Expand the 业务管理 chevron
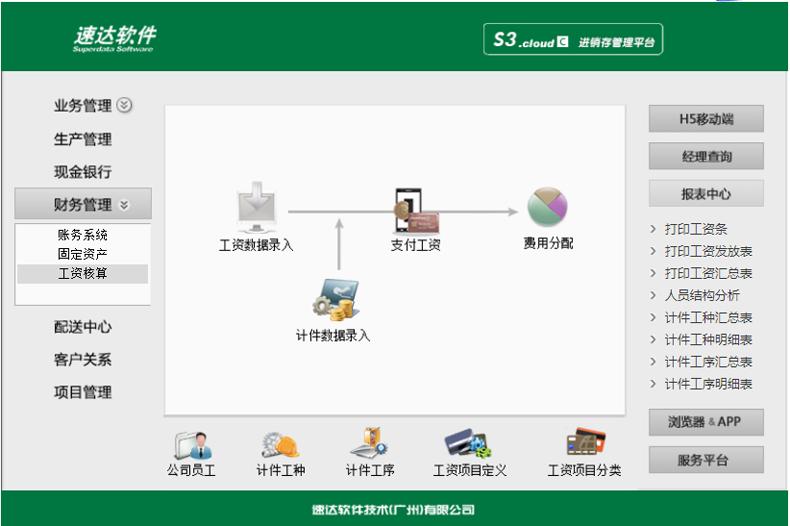The image size is (790, 526). click(124, 105)
